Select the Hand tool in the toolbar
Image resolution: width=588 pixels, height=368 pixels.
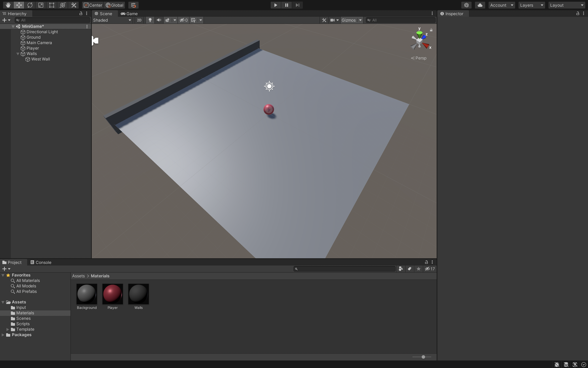click(8, 5)
